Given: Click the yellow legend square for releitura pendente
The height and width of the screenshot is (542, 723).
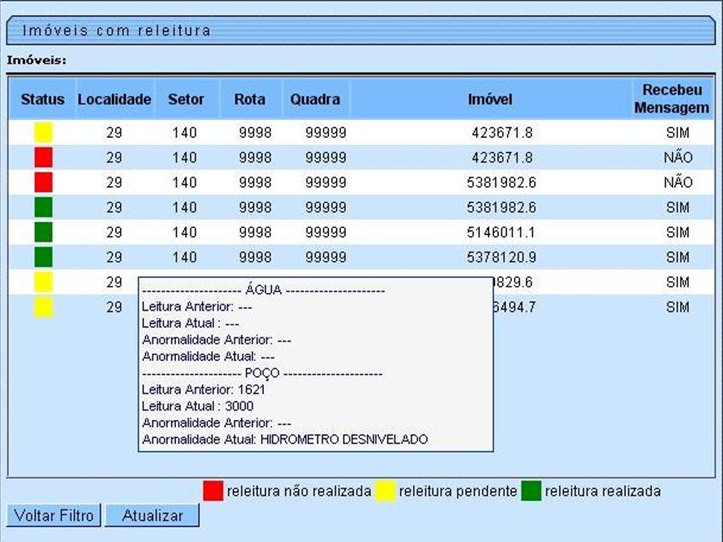Looking at the screenshot, I should pyautogui.click(x=385, y=491).
